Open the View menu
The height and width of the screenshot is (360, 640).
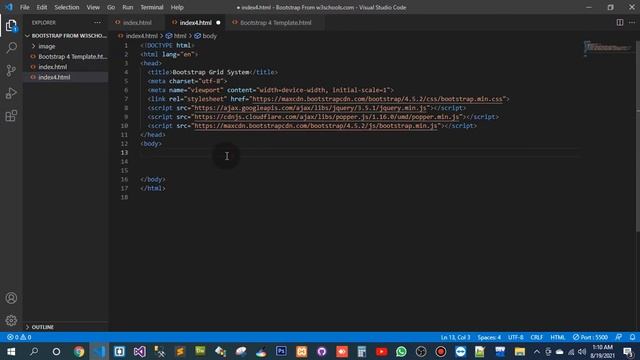pos(93,7)
